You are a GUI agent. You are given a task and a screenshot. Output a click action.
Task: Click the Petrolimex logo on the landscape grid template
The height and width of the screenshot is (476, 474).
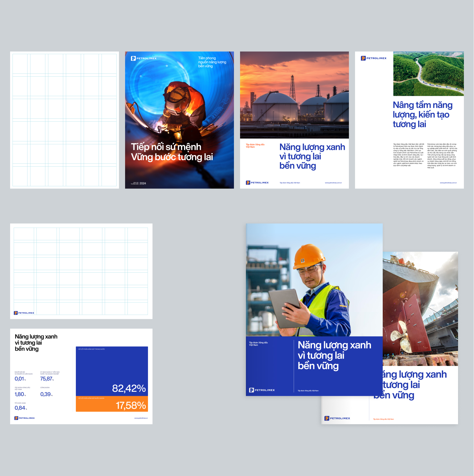[x=24, y=313]
